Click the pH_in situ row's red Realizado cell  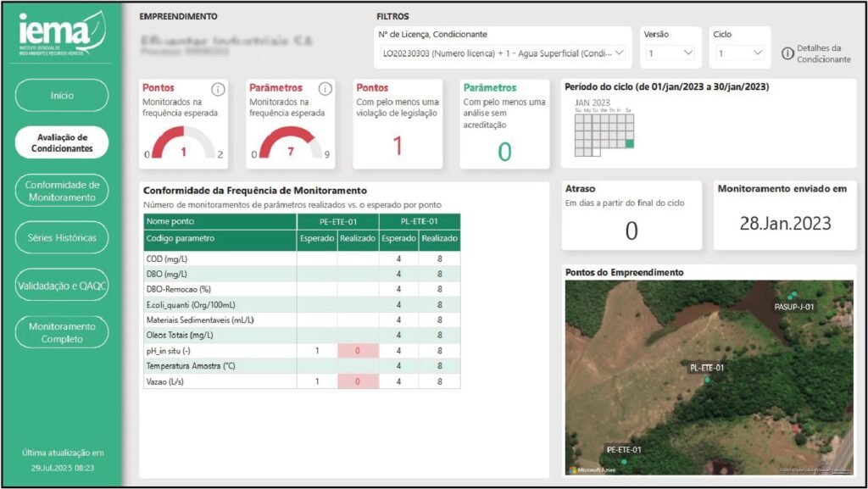[x=358, y=351]
